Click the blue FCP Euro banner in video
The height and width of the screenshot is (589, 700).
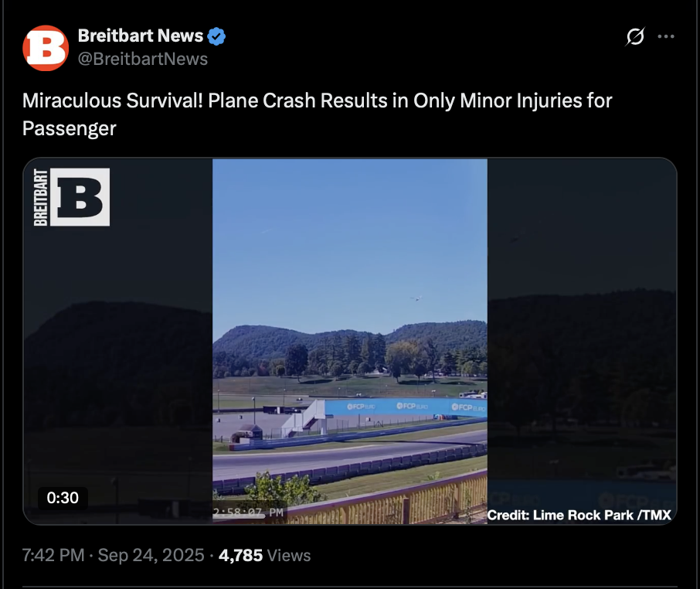click(x=406, y=407)
